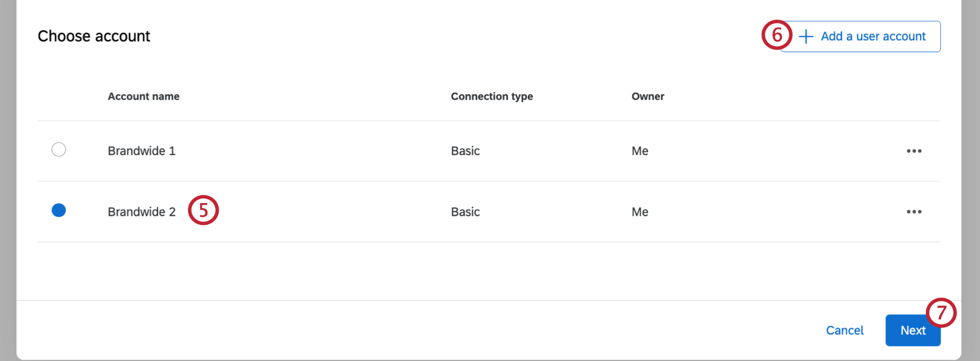
Task: Click the three-dot actions icon on the selected account
Action: click(914, 212)
